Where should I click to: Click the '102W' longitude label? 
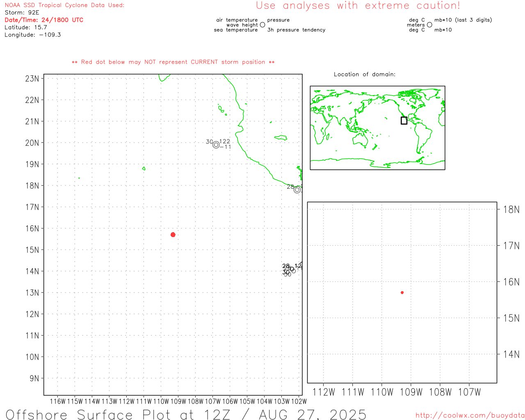(299, 402)
